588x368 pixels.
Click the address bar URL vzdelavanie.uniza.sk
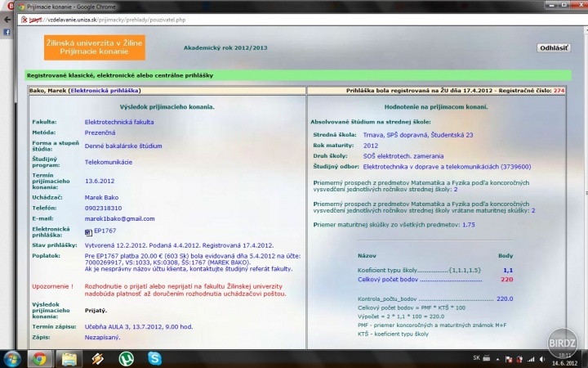(73, 20)
